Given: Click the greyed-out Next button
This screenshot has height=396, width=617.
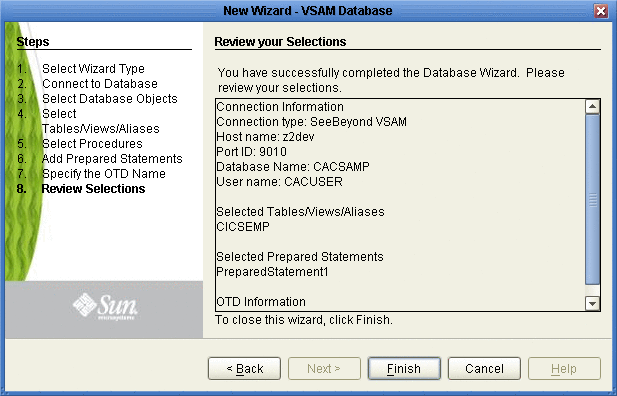Looking at the screenshot, I should pyautogui.click(x=324, y=368).
